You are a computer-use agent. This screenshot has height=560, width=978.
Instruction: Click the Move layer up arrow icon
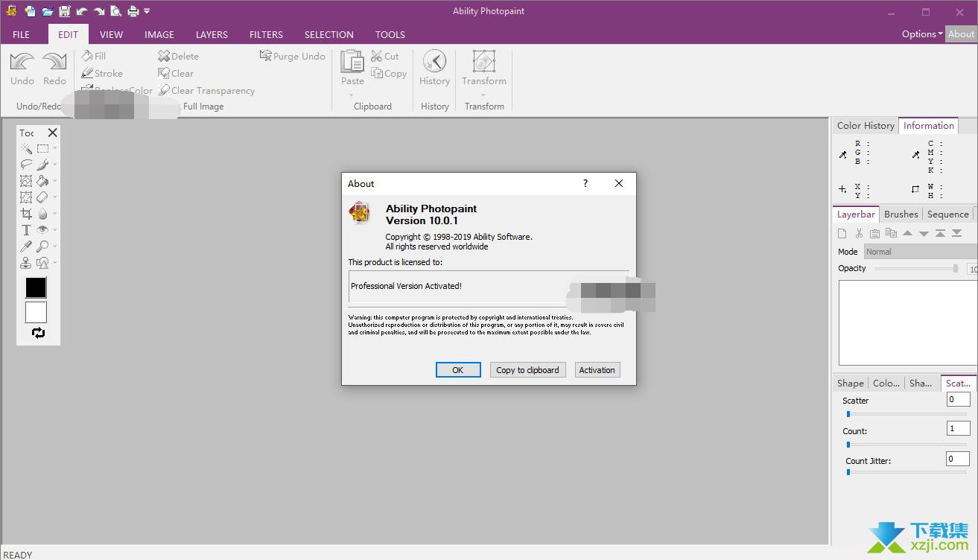908,234
